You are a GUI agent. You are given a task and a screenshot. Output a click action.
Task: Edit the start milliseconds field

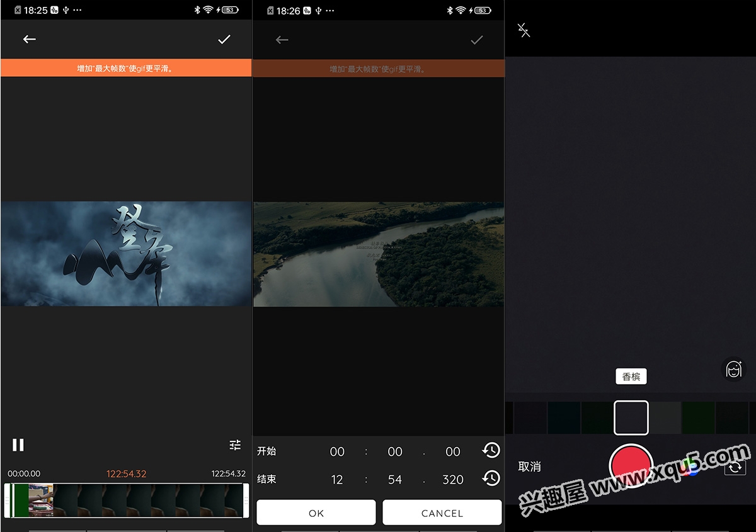click(x=453, y=451)
